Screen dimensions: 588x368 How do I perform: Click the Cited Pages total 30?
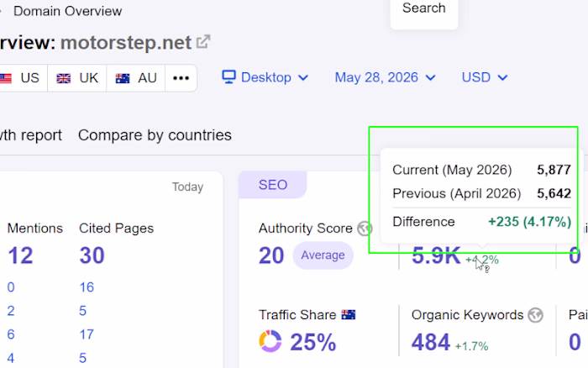pos(92,256)
